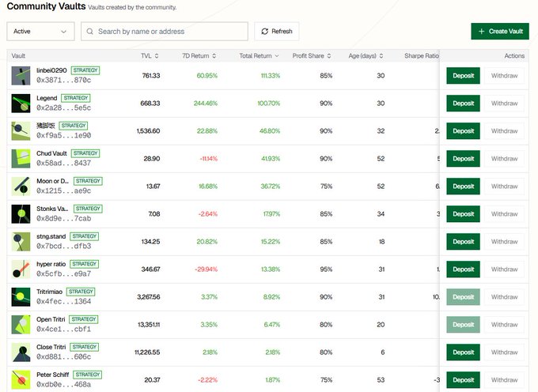The image size is (538, 392).
Task: Click the search magnifier icon
Action: [90, 32]
